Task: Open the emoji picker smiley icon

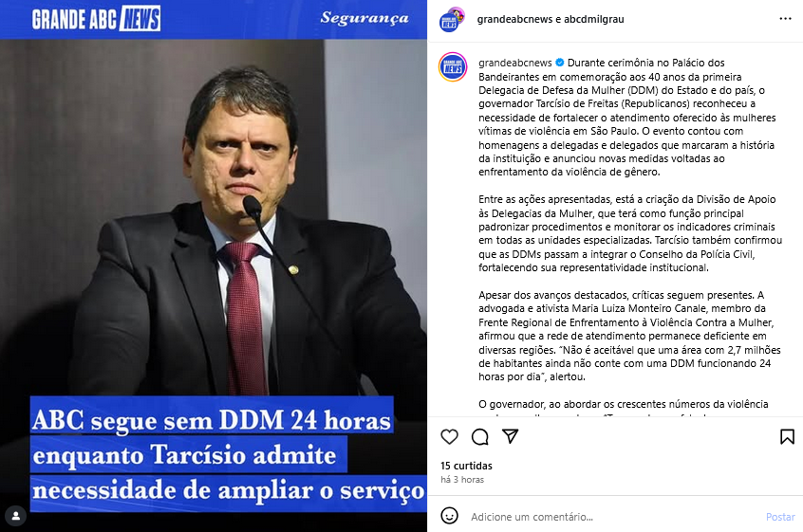Action: (x=449, y=516)
